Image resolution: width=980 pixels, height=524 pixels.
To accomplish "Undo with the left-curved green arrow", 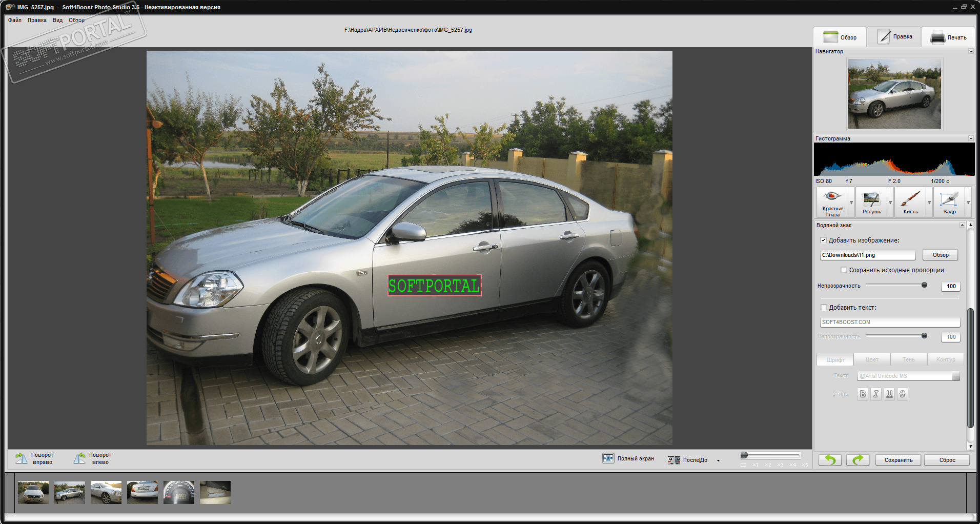I will 830,460.
